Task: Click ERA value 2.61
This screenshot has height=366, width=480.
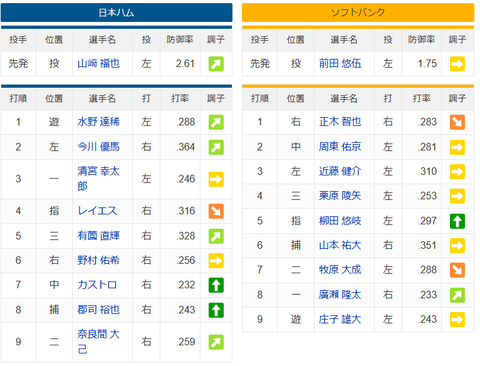Action: (185, 63)
